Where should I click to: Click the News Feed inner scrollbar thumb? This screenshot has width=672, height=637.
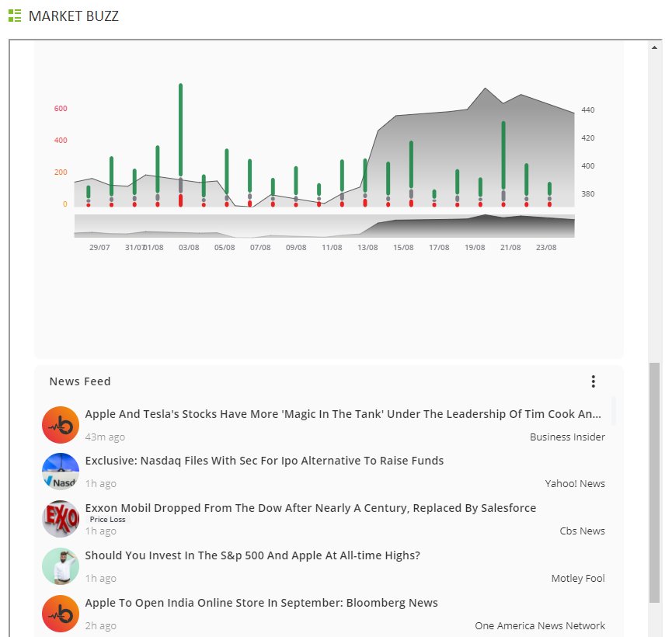click(613, 410)
